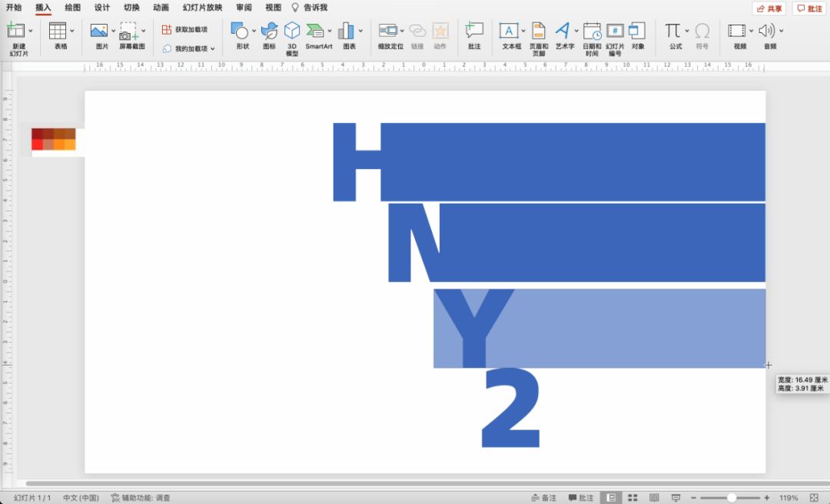Expand the shapes (形状) dropdown arrow
This screenshot has width=830, height=504.
click(x=254, y=31)
